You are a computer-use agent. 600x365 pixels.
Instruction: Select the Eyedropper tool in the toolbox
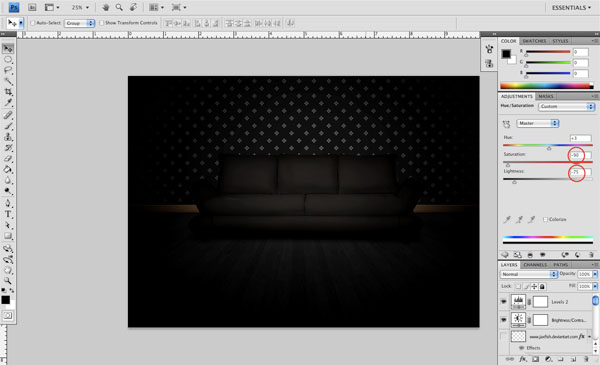[8, 103]
